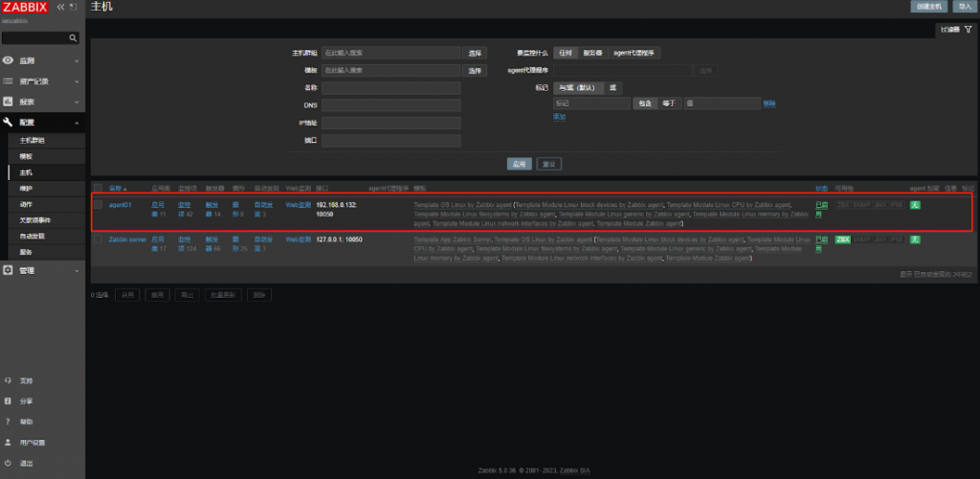Tick the select-all checkbox in the table header
Image resolution: width=980 pixels, height=479 pixels.
point(99,188)
